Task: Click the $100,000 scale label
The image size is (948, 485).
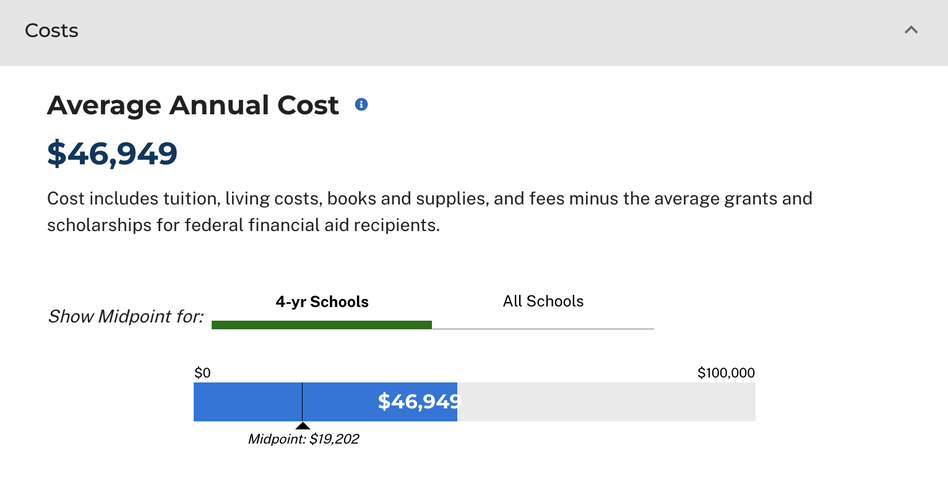Action: 726,373
